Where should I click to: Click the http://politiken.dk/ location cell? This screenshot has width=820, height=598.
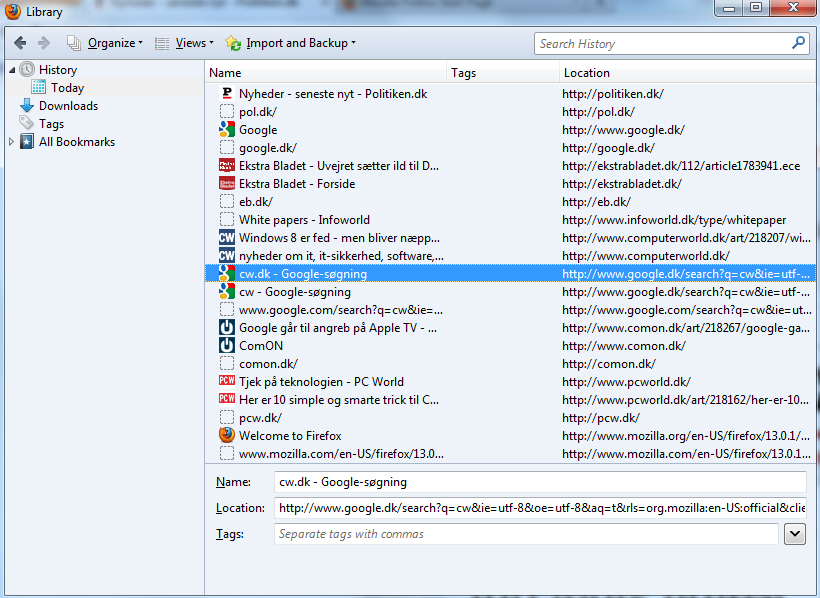(x=613, y=94)
